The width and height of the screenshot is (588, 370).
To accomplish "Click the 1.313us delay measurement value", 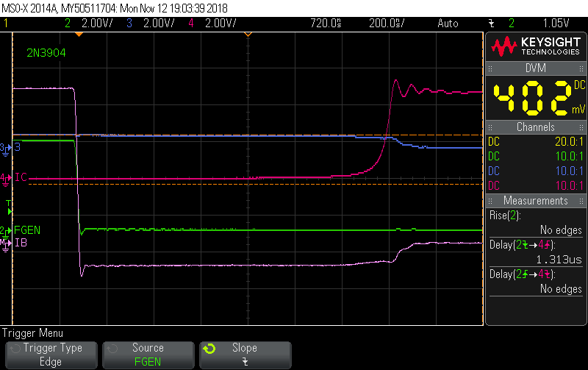I will 559,260.
